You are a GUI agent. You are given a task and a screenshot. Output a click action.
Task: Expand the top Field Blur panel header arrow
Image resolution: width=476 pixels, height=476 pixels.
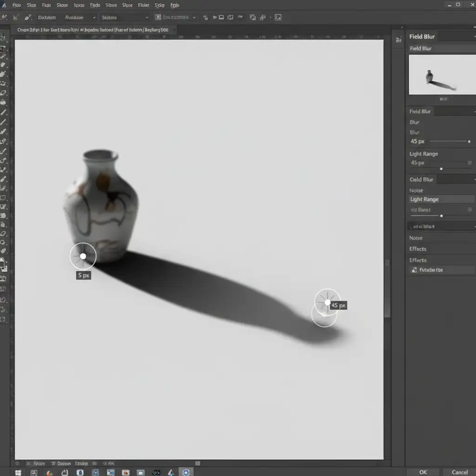click(474, 36)
